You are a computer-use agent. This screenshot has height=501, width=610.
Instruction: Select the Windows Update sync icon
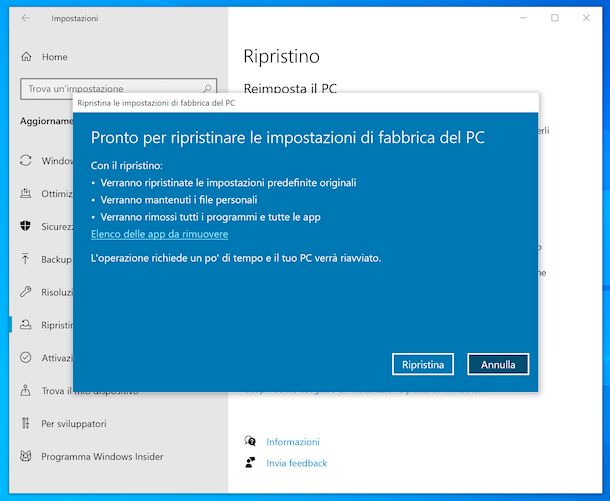coord(26,161)
